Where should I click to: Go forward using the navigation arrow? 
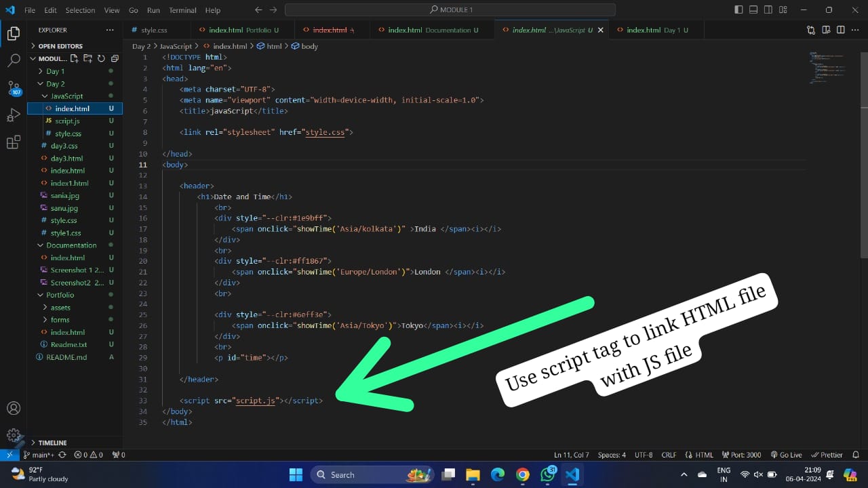tap(273, 10)
